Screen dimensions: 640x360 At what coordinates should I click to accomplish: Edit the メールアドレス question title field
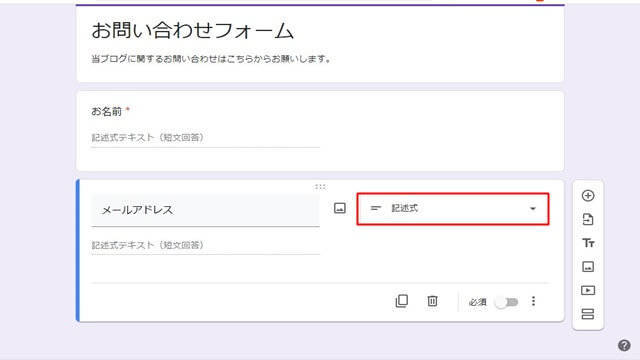205,210
